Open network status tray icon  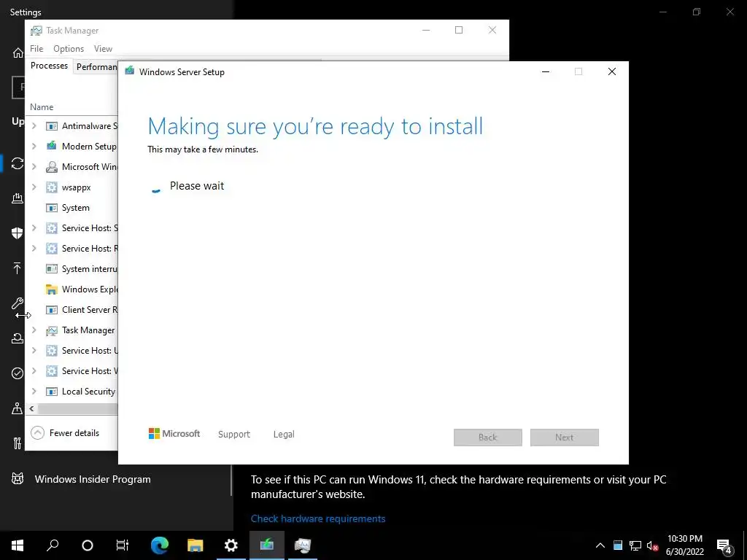635,545
